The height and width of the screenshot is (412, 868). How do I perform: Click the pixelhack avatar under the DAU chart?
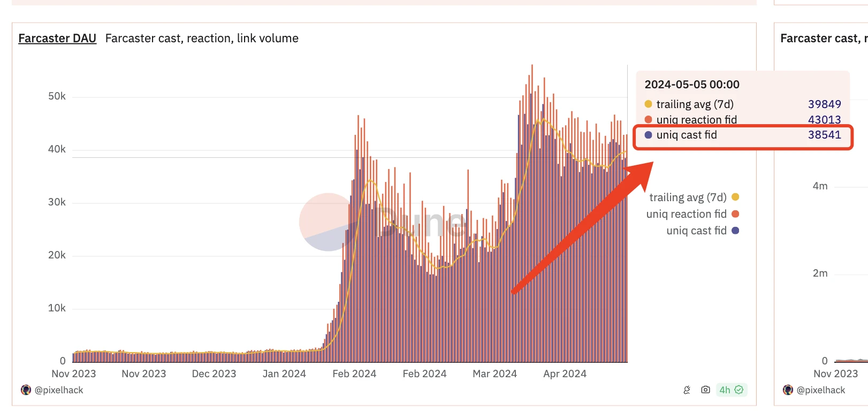click(26, 390)
